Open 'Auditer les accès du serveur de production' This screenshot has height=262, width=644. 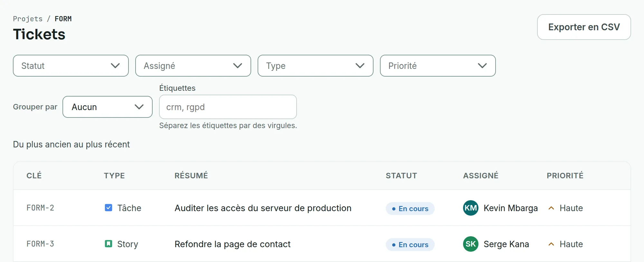tap(263, 208)
